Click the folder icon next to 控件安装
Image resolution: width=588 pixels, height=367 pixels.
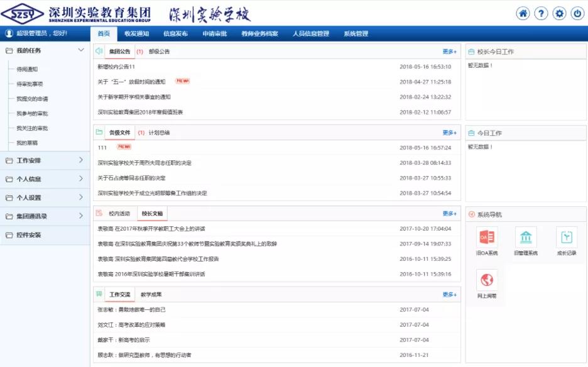[9, 235]
